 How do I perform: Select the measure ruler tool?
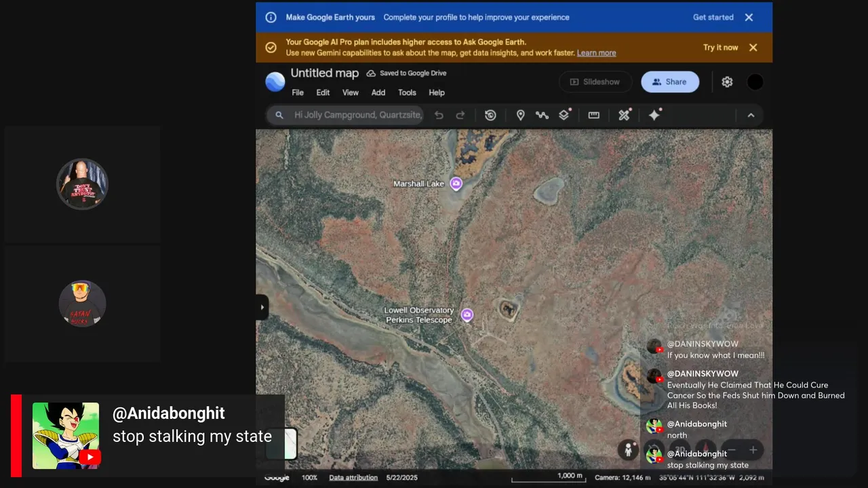click(x=594, y=115)
